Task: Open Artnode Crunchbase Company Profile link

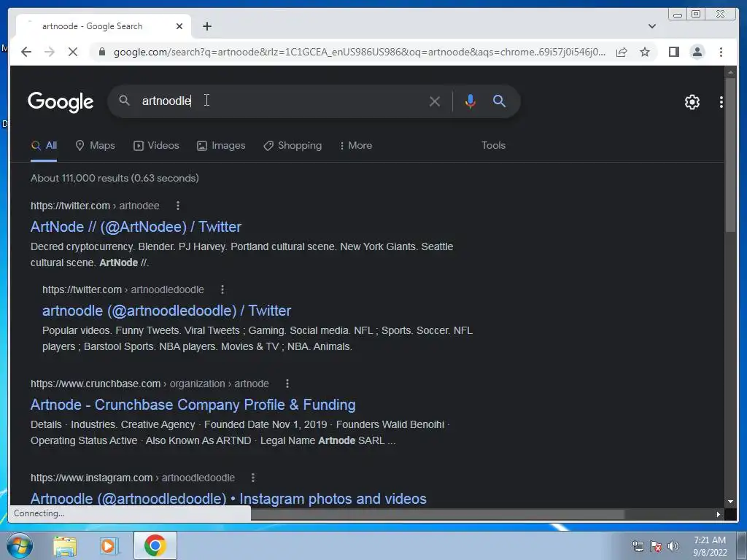Action: click(x=193, y=405)
